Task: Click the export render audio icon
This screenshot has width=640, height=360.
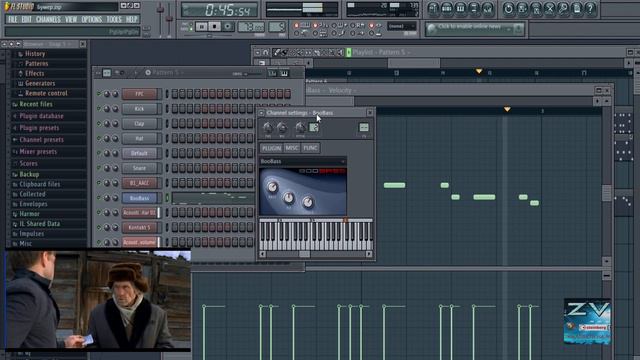Action: pyautogui.click(x=536, y=9)
